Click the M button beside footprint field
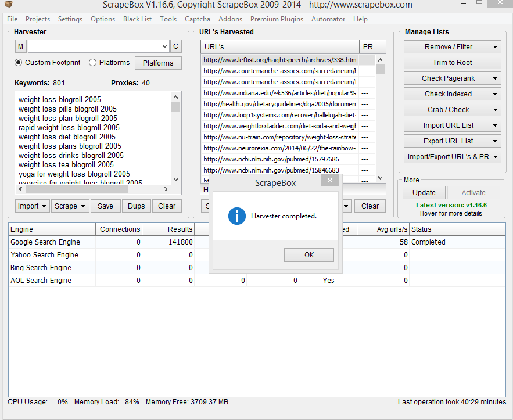The width and height of the screenshot is (513, 420). click(x=20, y=46)
